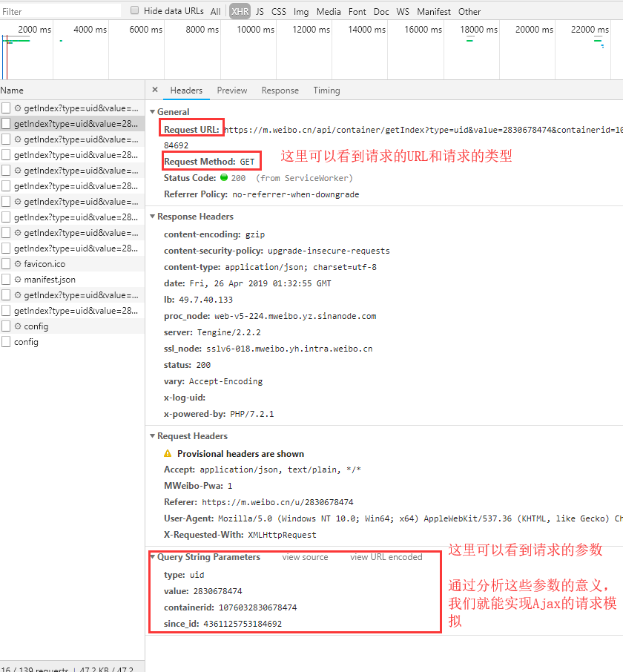
Task: Click the Status Code 200 line
Action: pyautogui.click(x=258, y=178)
